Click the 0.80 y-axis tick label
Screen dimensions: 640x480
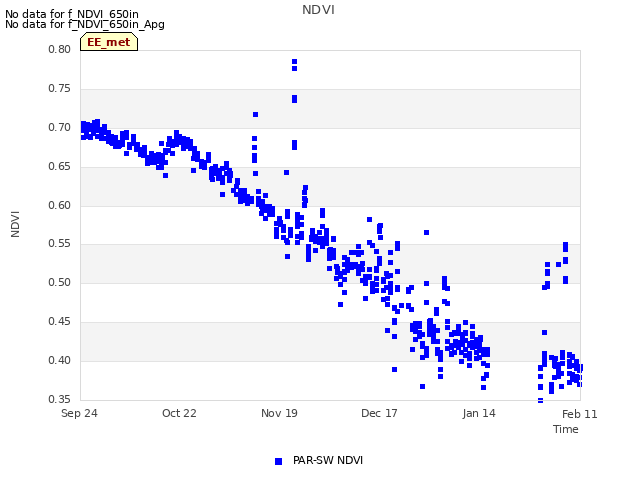pyautogui.click(x=60, y=49)
